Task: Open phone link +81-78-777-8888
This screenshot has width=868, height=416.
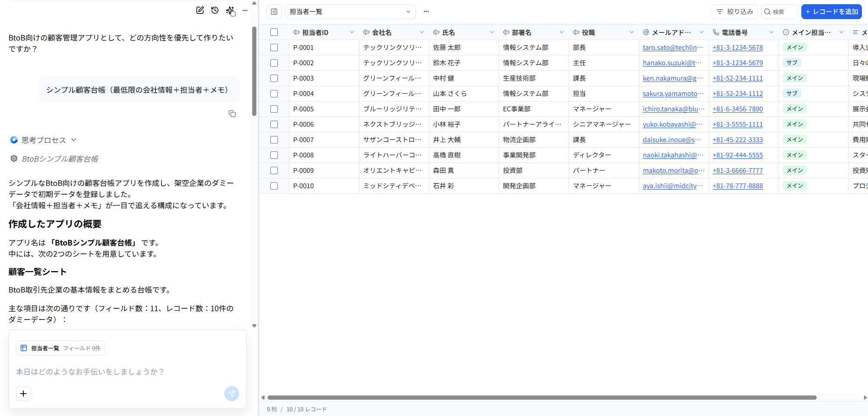Action: coord(737,186)
